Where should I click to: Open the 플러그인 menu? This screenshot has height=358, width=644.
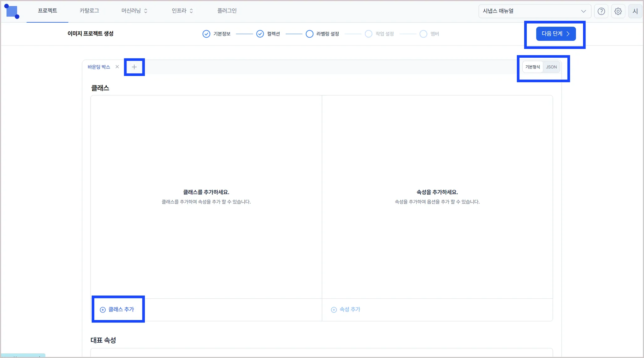(227, 11)
